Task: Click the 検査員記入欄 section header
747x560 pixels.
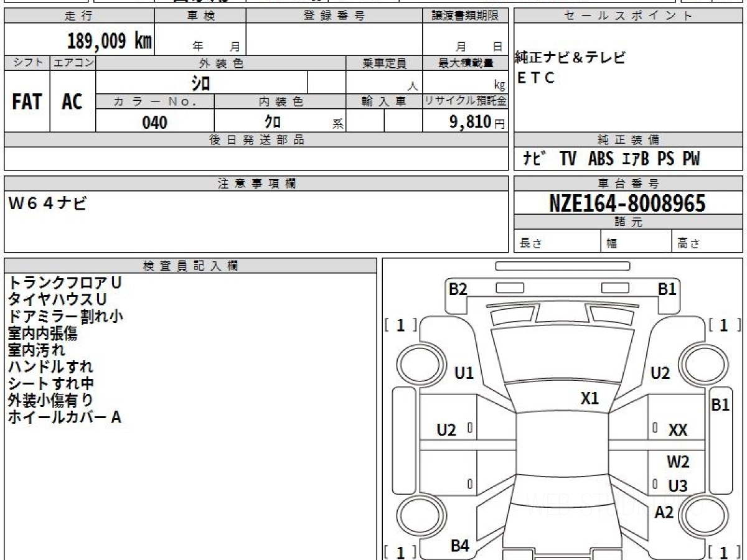Action: pos(190,266)
